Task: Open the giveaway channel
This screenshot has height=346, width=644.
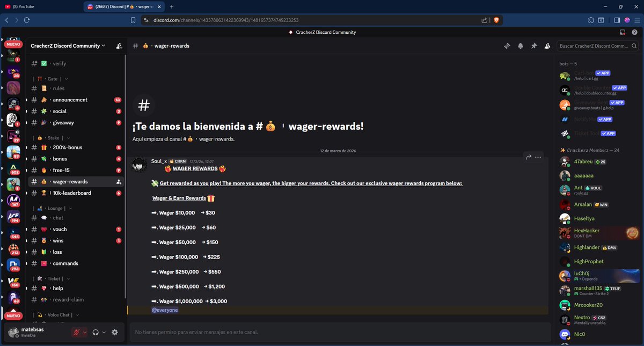Action: (76, 122)
